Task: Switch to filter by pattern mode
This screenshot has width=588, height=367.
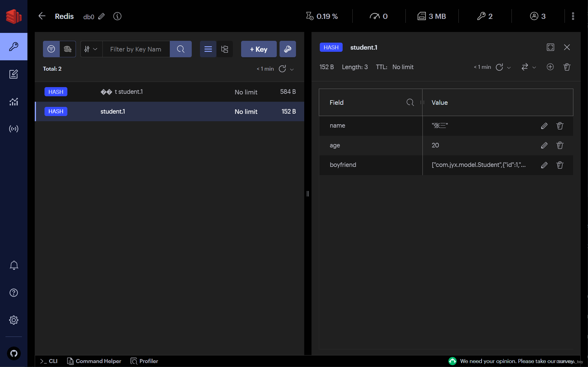Action: click(x=51, y=49)
